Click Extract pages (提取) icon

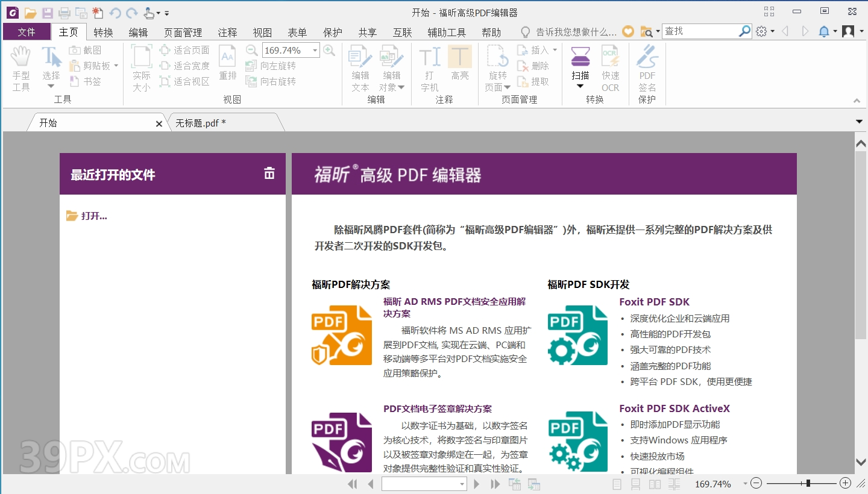coord(533,81)
